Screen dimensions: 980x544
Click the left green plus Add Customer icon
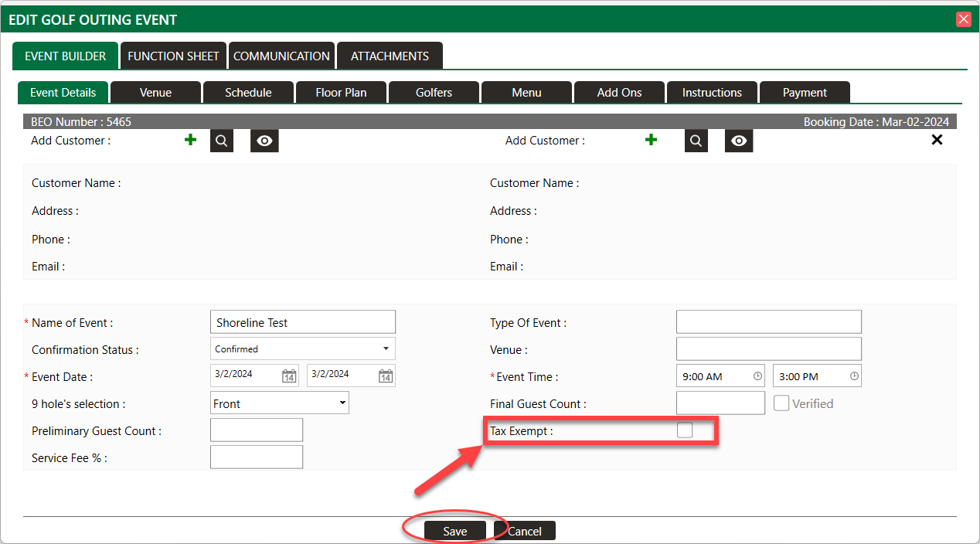point(190,140)
